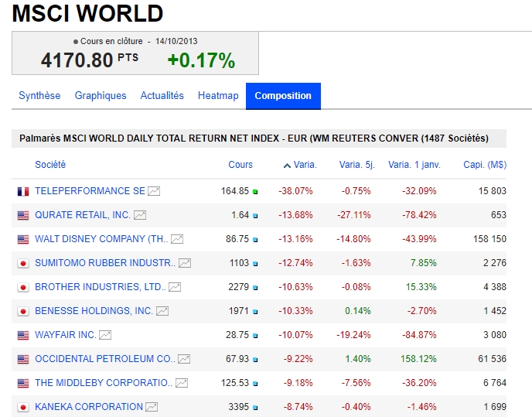
Task: Click the chart icon next to BENESSE HOLDINGS
Action: point(162,311)
